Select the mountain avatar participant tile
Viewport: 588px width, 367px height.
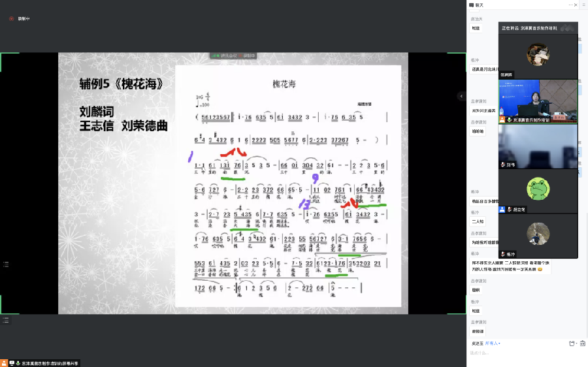tap(538, 236)
